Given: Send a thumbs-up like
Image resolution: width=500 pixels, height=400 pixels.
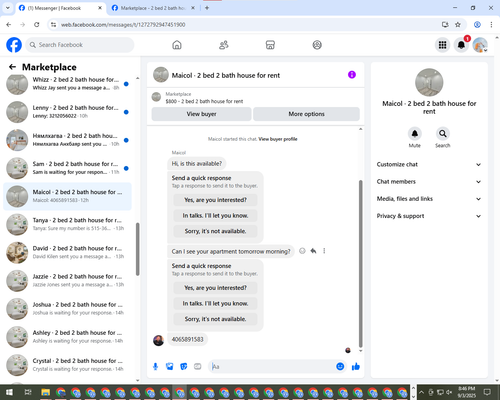Looking at the screenshot, I should coord(356,367).
